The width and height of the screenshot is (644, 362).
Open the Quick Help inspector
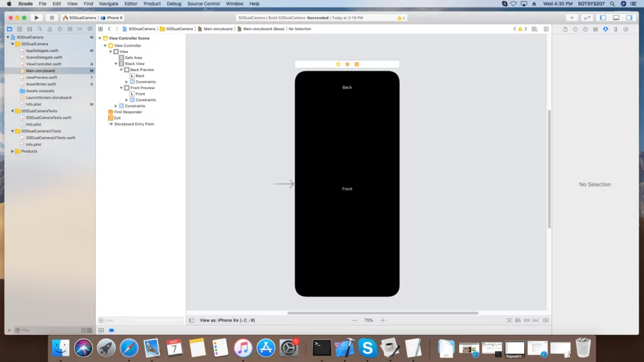coord(585,29)
